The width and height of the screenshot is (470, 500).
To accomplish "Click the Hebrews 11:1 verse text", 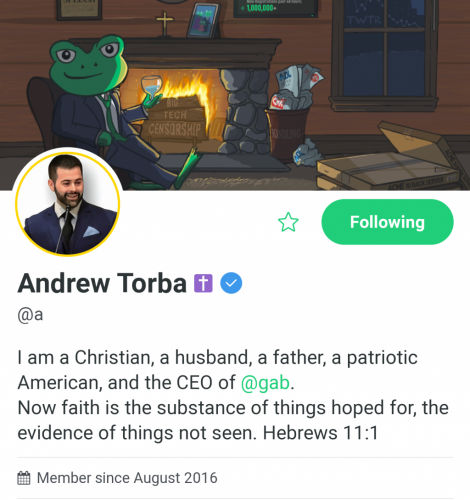I will pyautogui.click(x=320, y=433).
